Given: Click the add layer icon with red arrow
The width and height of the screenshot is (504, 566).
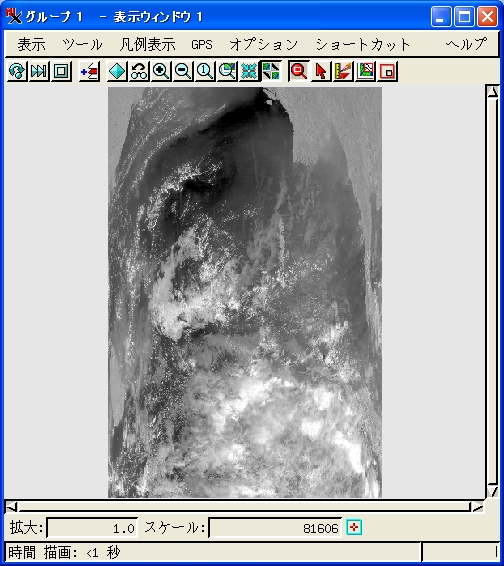Looking at the screenshot, I should point(90,71).
